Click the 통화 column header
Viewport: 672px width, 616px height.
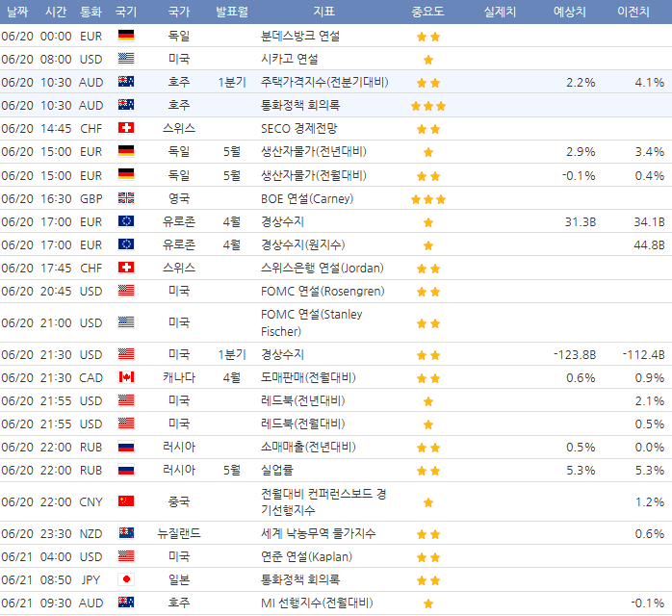click(90, 12)
